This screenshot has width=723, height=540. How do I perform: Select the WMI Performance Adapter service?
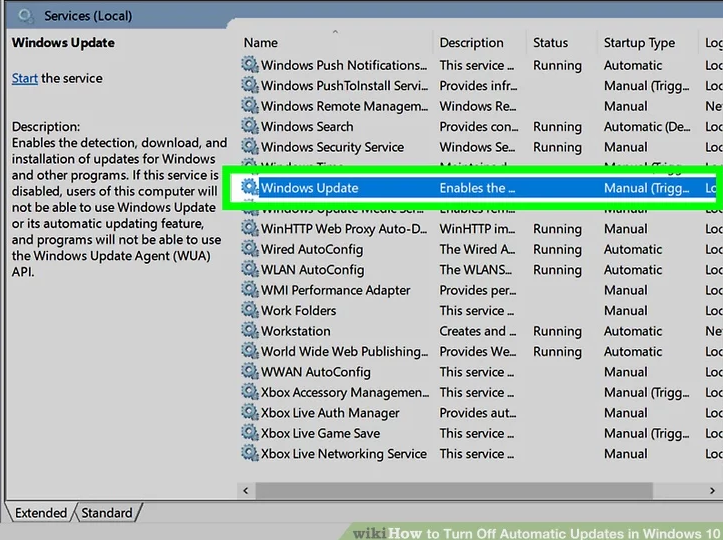(335, 290)
